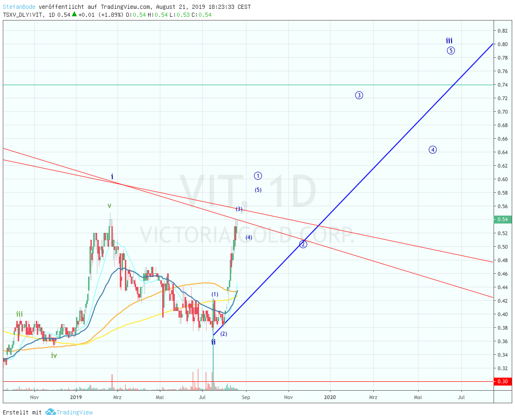Select the TSXV_DLY:VIT symbol text

pos(23,15)
